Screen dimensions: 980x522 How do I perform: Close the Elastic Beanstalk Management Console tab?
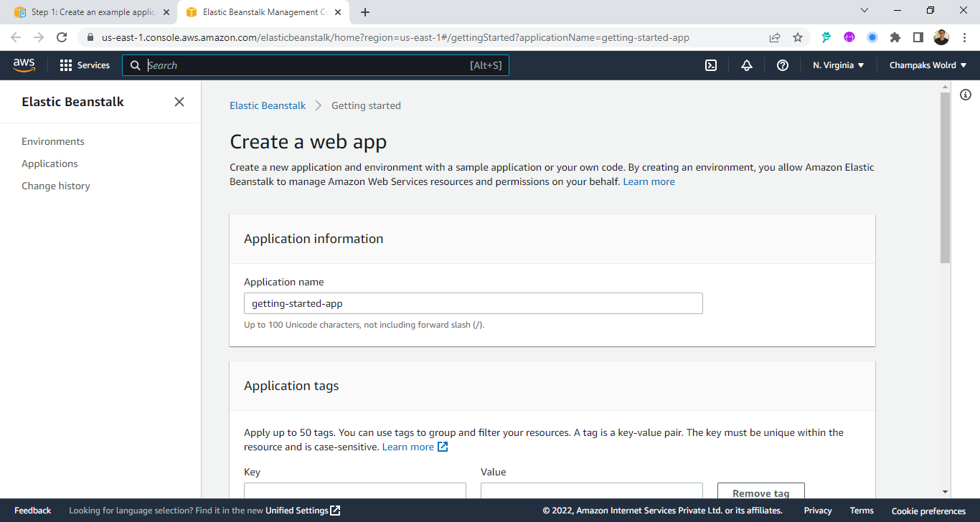(x=338, y=12)
